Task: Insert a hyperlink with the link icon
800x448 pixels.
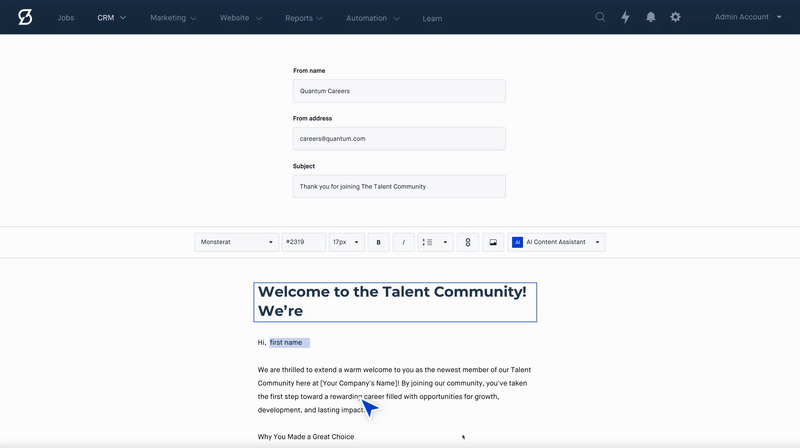Action: pyautogui.click(x=468, y=242)
